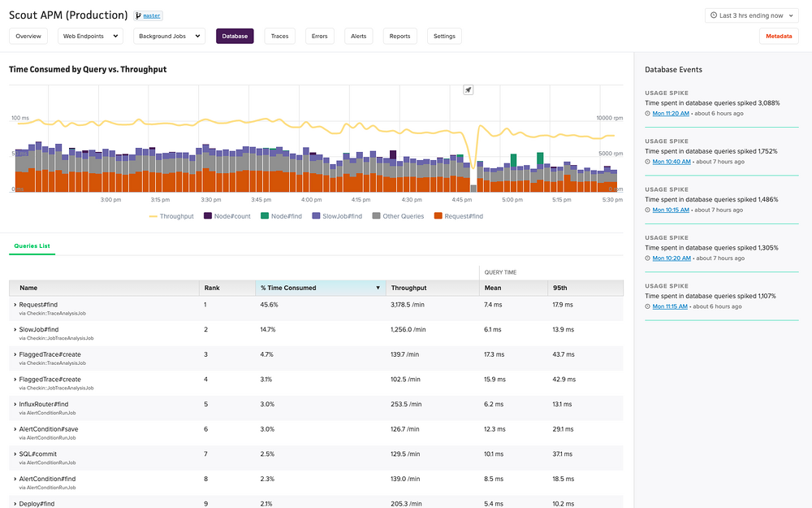The height and width of the screenshot is (508, 812).
Task: Sort by Name column header
Action: (104, 289)
